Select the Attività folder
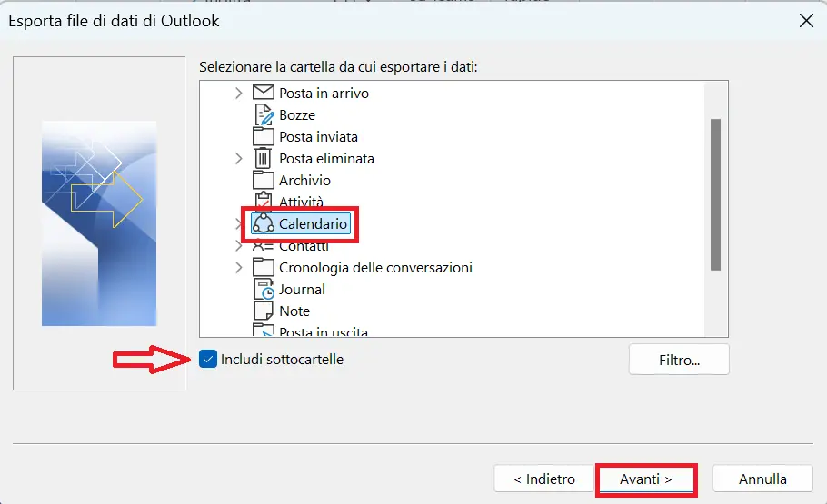Viewport: 827px width, 504px height. tap(301, 202)
